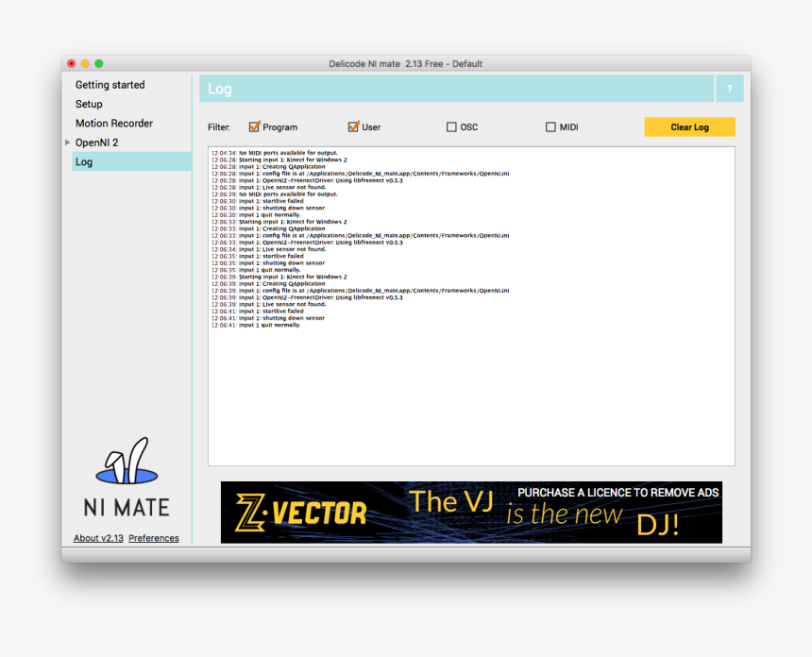Image resolution: width=812 pixels, height=657 pixels.
Task: Click the NI Mate rabbit ears logo
Action: 127,461
